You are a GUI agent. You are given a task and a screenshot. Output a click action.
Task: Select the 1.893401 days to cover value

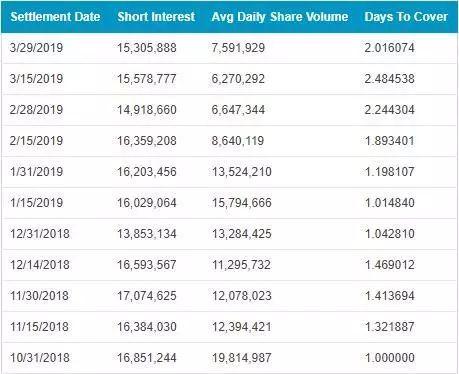click(390, 141)
